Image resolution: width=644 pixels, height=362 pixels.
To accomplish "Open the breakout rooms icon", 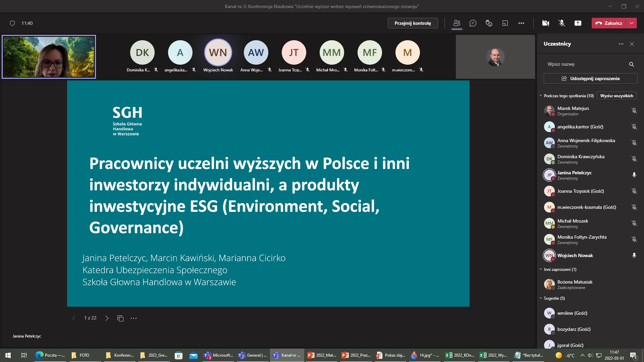I will click(505, 23).
